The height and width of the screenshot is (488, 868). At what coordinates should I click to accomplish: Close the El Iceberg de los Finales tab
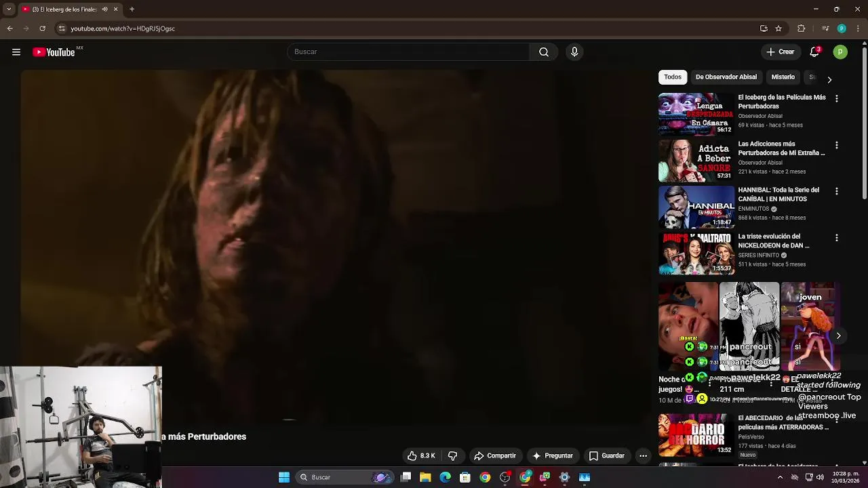[x=115, y=9]
